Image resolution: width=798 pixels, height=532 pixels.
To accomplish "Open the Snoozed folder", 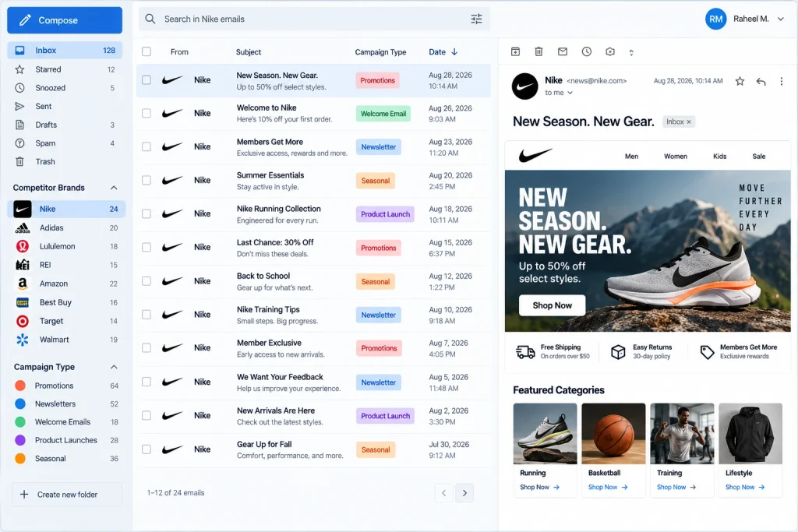I will 65,88.
